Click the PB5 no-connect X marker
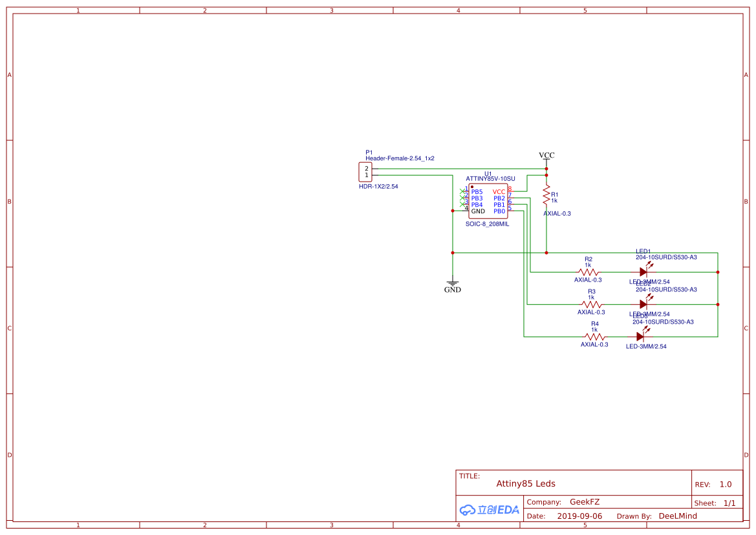 (463, 191)
